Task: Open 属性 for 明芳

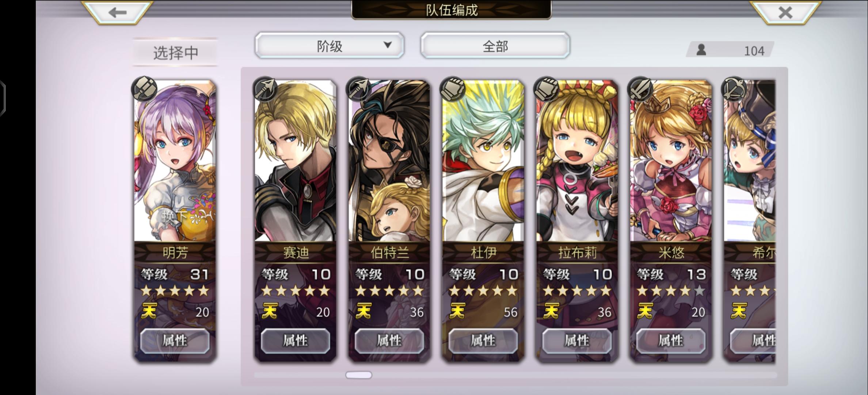Action: pos(175,341)
